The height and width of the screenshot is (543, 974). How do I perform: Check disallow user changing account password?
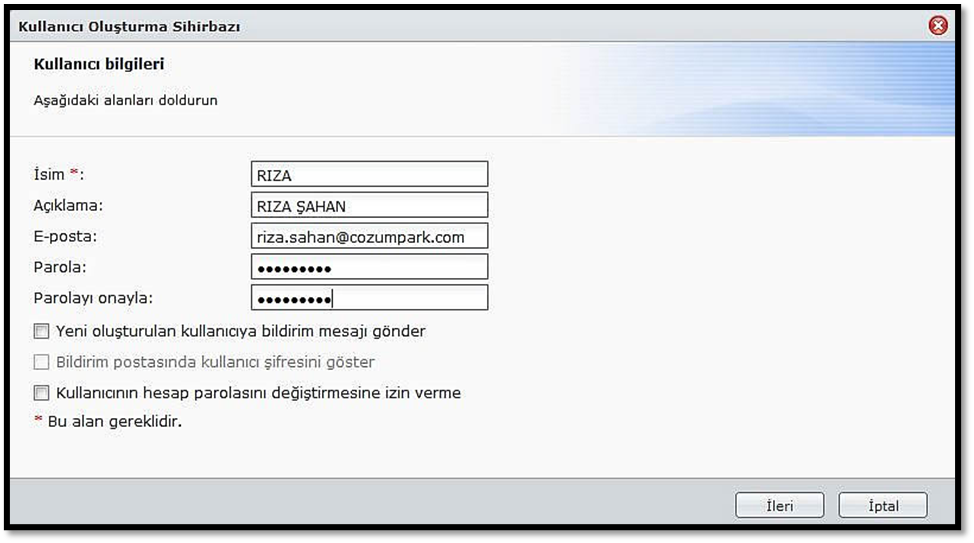pyautogui.click(x=41, y=393)
